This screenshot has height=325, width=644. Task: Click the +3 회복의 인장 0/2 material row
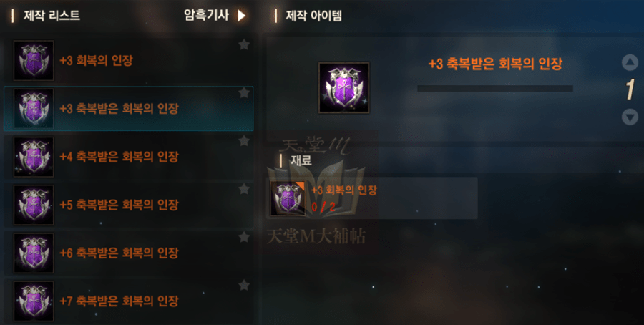coord(372,198)
